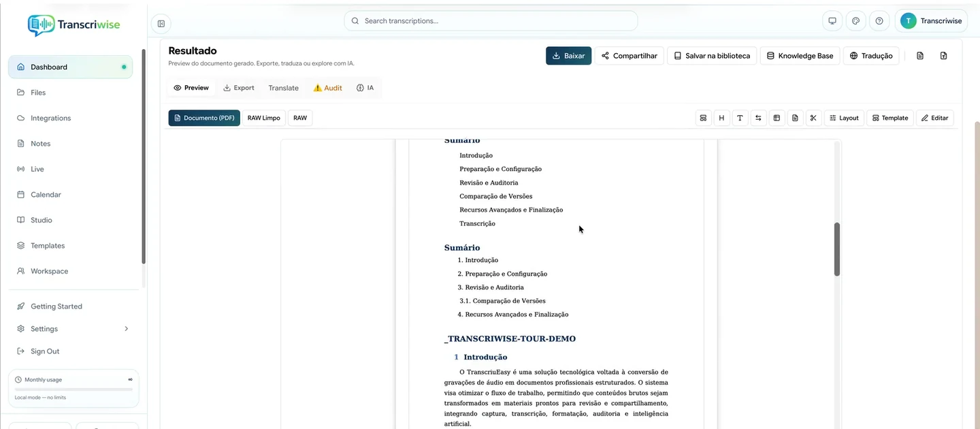Click the scissors cut toolbar icon
This screenshot has height=429, width=980.
point(813,118)
